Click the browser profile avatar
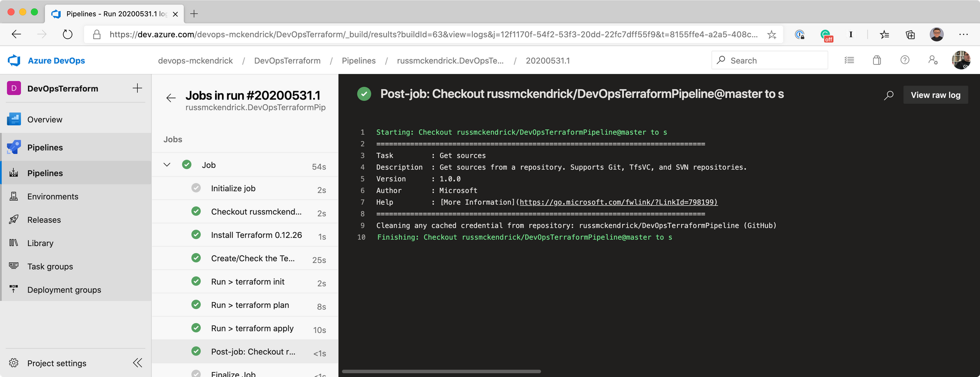The height and width of the screenshot is (377, 980). point(936,34)
